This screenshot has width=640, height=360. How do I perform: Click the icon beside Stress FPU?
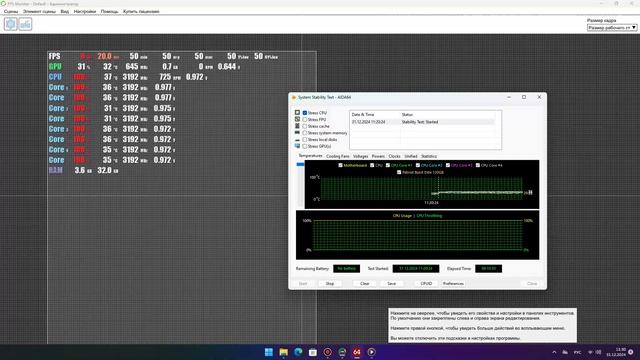pyautogui.click(x=297, y=119)
